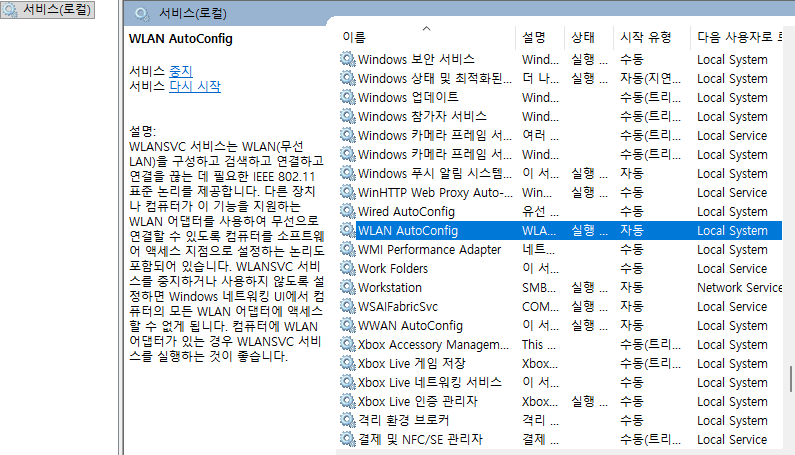
Task: Click the services list vertical scrollbar thumb
Action: pos(790,379)
